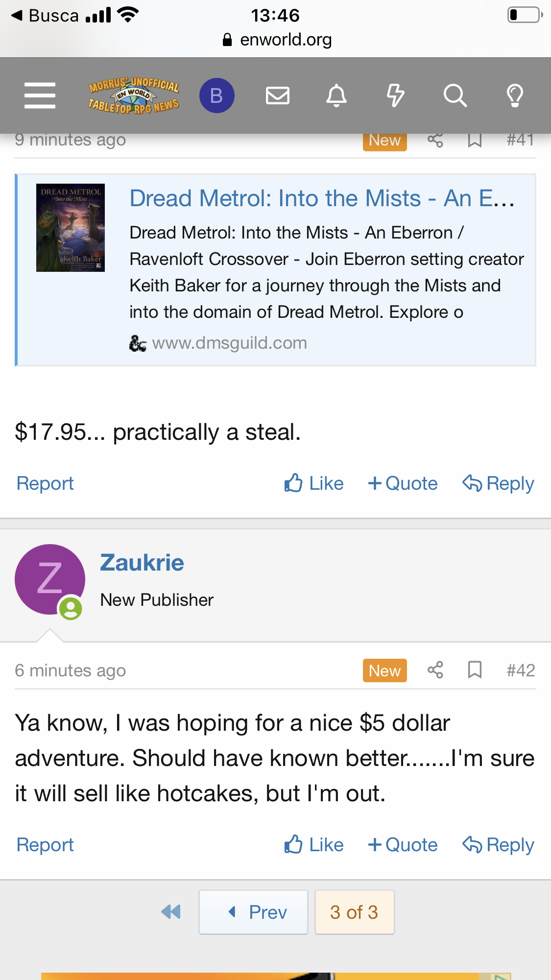Screen dimensions: 551x980
Task: Open the 3 of 3 page selector
Action: 354,912
